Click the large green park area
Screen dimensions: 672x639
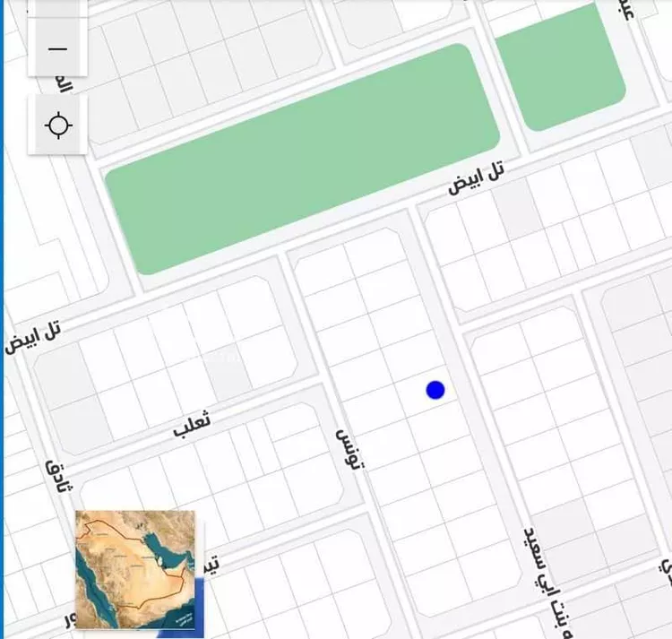point(303,159)
